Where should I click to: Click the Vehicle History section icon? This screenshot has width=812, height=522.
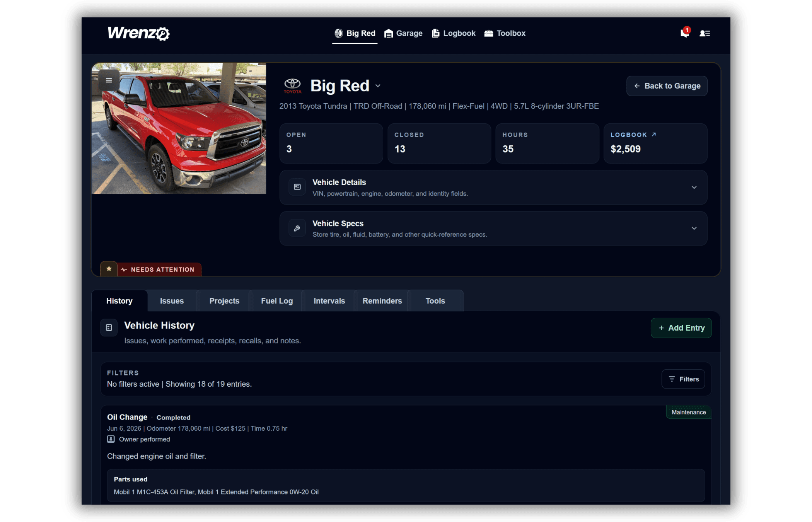click(x=109, y=328)
